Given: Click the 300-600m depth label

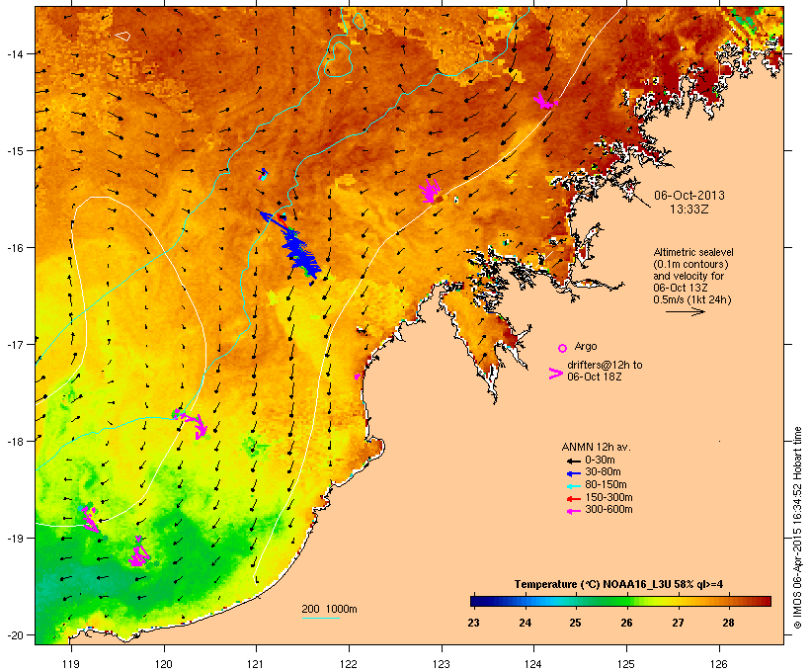Looking at the screenshot, I should (608, 510).
